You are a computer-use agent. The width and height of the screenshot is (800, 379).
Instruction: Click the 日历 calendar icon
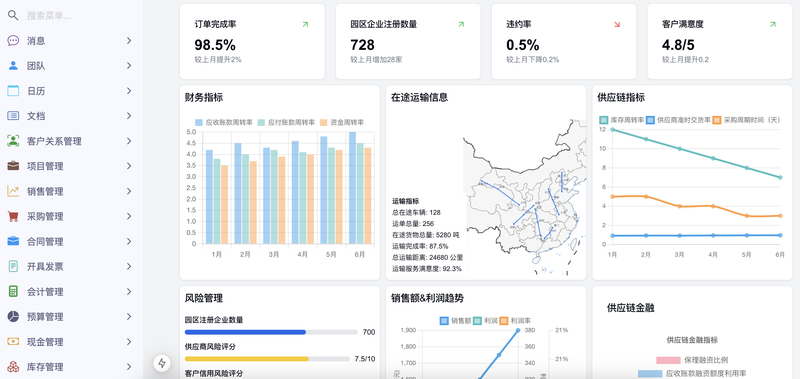click(x=13, y=91)
